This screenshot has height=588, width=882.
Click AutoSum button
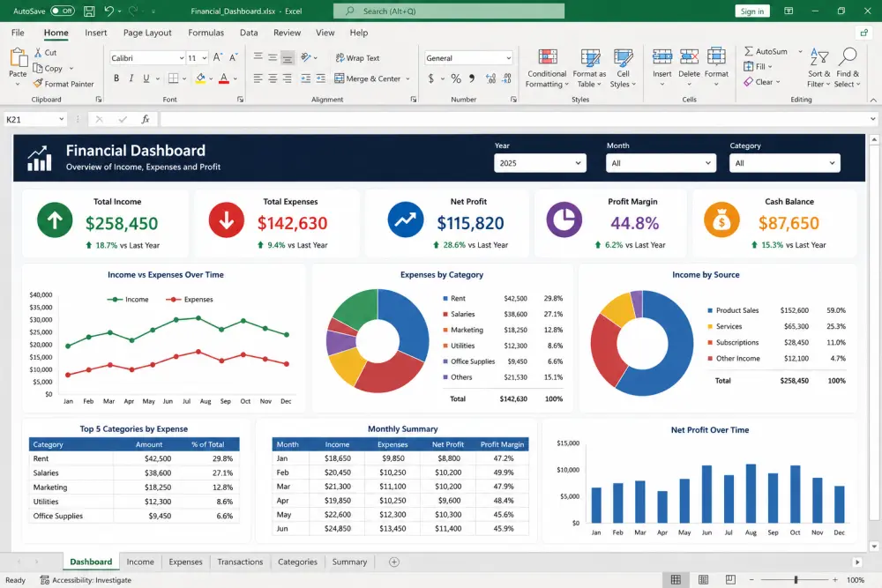click(x=766, y=51)
